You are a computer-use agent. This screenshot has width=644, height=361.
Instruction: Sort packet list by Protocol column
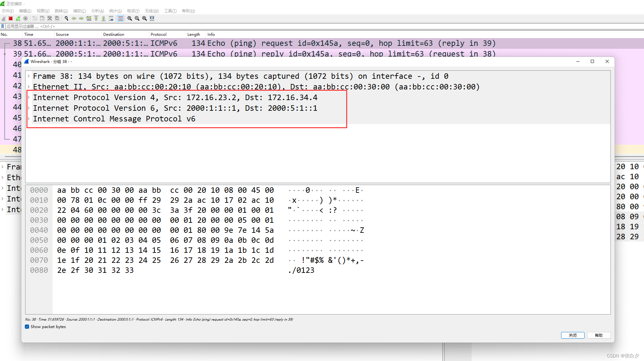(168, 34)
